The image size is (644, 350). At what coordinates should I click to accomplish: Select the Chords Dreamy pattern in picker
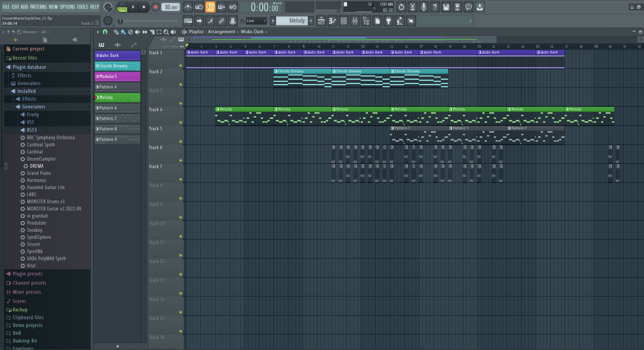click(117, 66)
